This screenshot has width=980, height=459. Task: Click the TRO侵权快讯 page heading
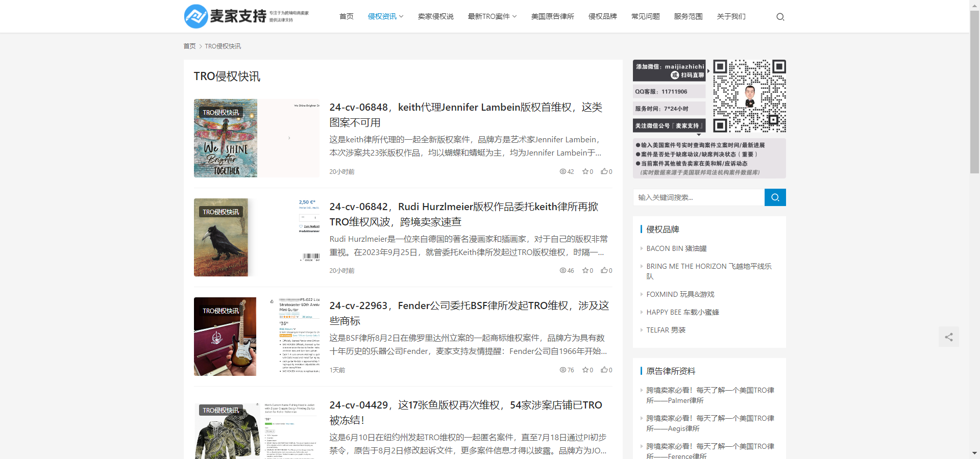click(x=227, y=76)
